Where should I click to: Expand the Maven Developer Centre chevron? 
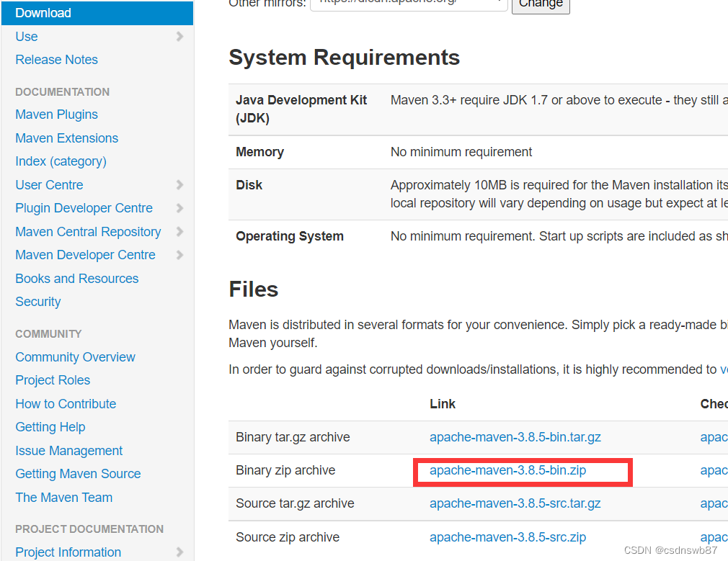click(x=179, y=255)
